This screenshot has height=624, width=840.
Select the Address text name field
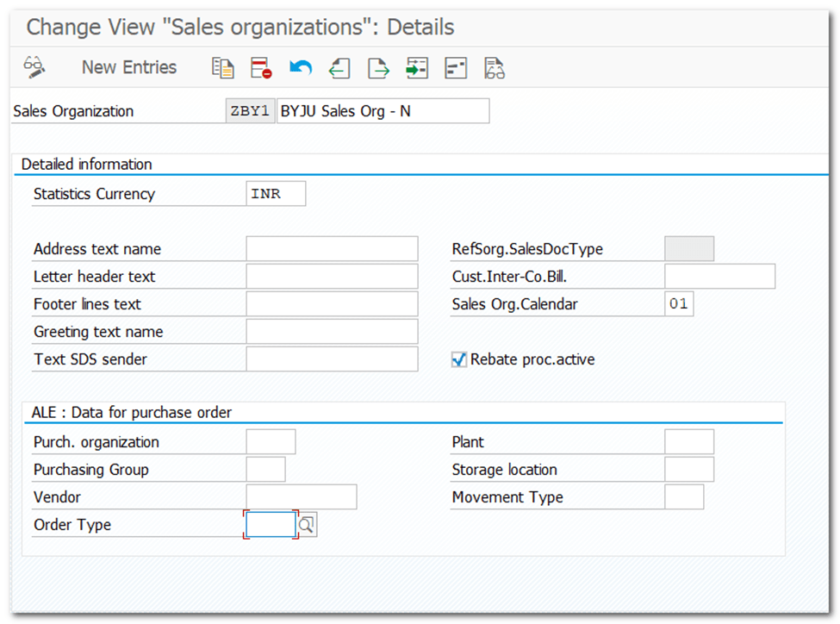(332, 249)
